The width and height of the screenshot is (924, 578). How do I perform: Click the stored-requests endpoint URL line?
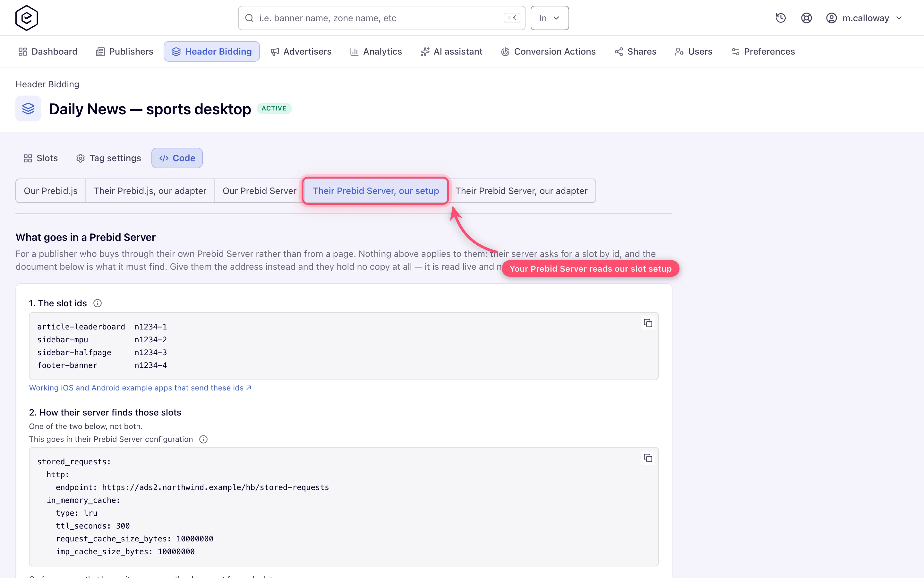tap(193, 487)
